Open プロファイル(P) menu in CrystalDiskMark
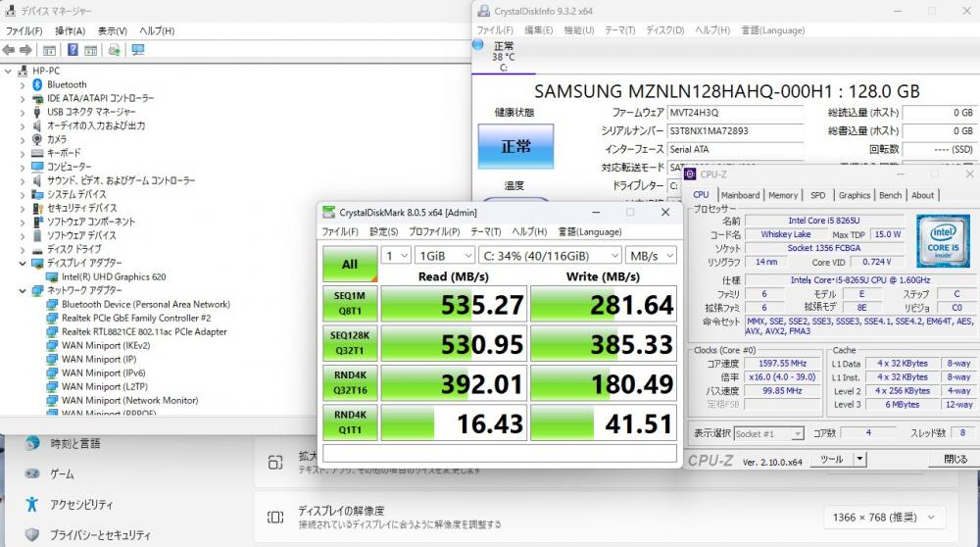980x547 pixels. (x=434, y=232)
